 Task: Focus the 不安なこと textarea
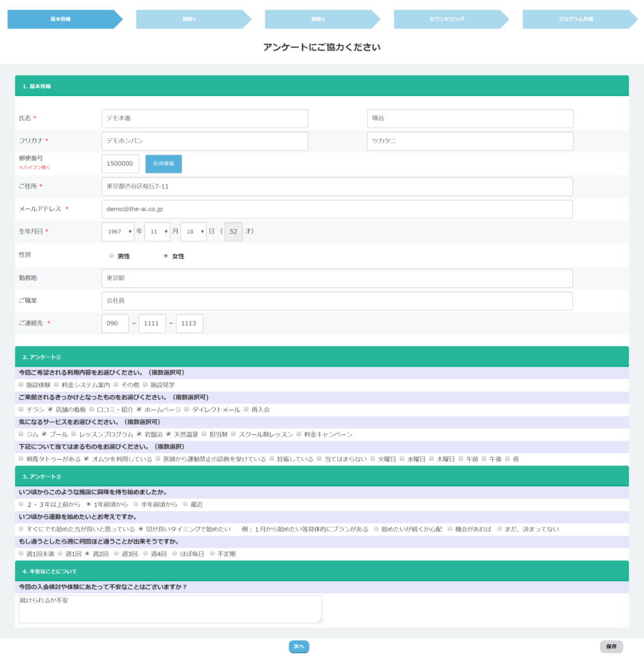pos(170,609)
